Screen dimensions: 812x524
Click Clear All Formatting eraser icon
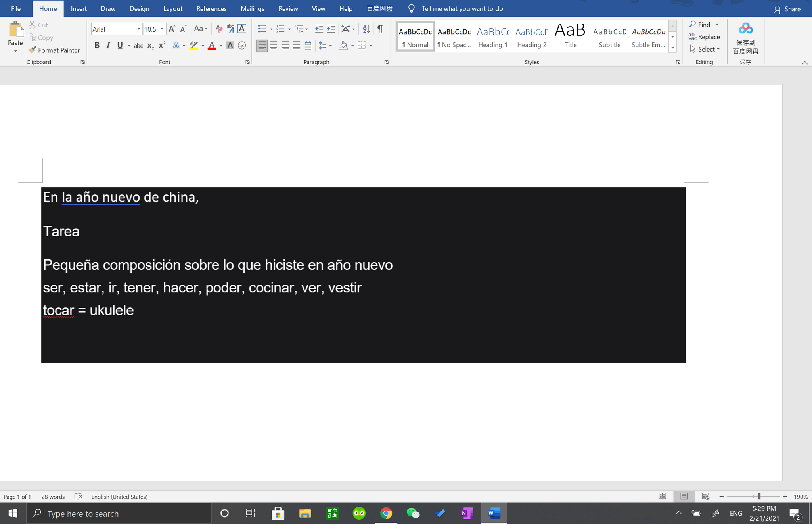pyautogui.click(x=219, y=29)
